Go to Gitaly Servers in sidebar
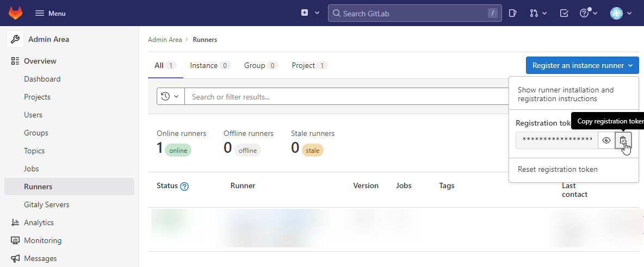The height and width of the screenshot is (267, 644). (x=47, y=204)
